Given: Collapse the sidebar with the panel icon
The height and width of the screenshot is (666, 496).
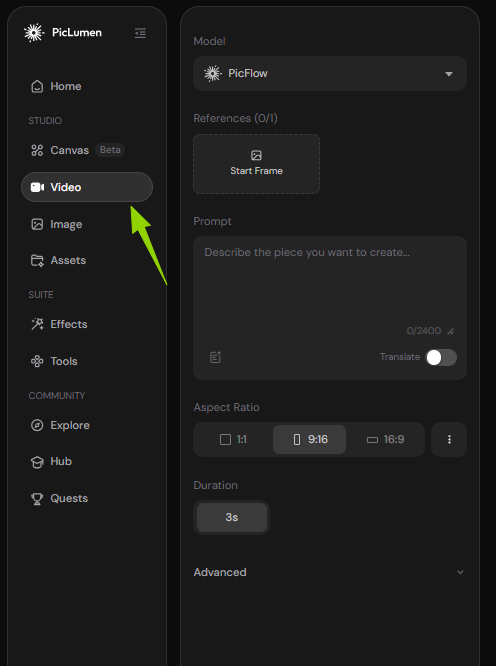Looking at the screenshot, I should coord(140,33).
